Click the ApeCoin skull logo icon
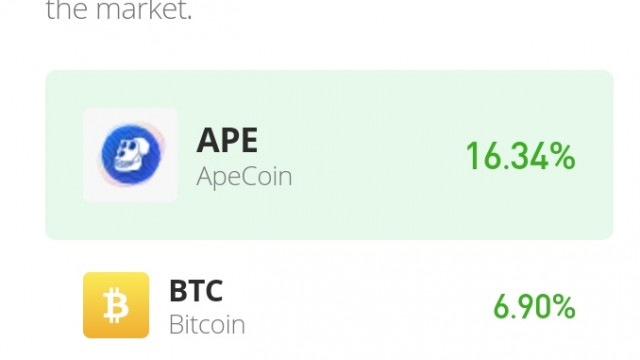Viewport: 640px width, 360px height. (x=131, y=155)
